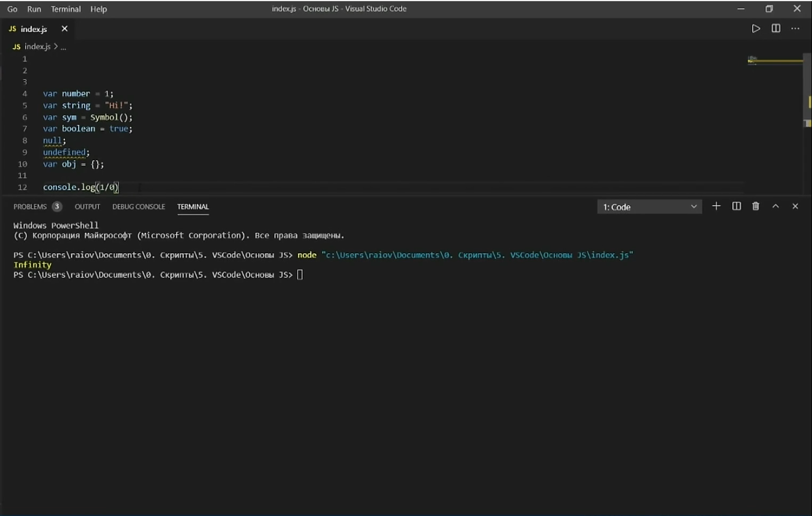Close the terminal panel

(x=795, y=207)
